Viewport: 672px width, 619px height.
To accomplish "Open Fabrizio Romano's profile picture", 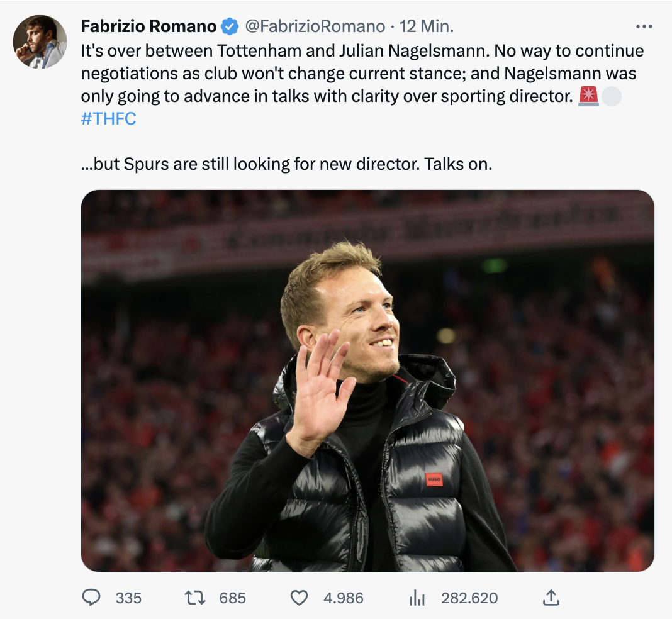I will coord(40,42).
